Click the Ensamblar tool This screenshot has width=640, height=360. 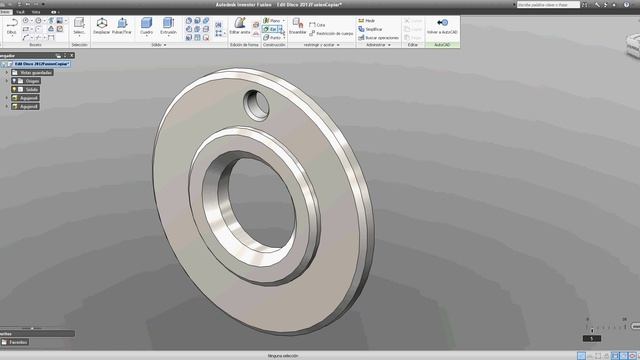click(x=298, y=26)
